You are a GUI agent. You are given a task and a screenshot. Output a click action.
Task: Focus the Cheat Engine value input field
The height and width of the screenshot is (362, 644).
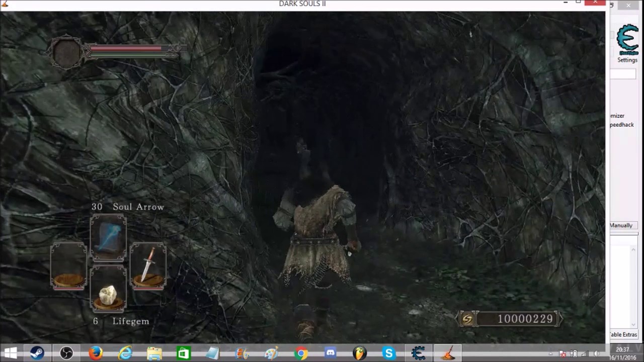(x=623, y=74)
